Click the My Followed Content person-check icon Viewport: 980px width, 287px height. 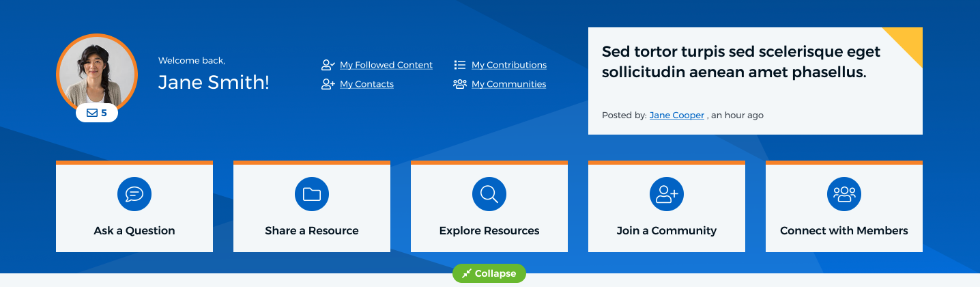[x=328, y=66]
